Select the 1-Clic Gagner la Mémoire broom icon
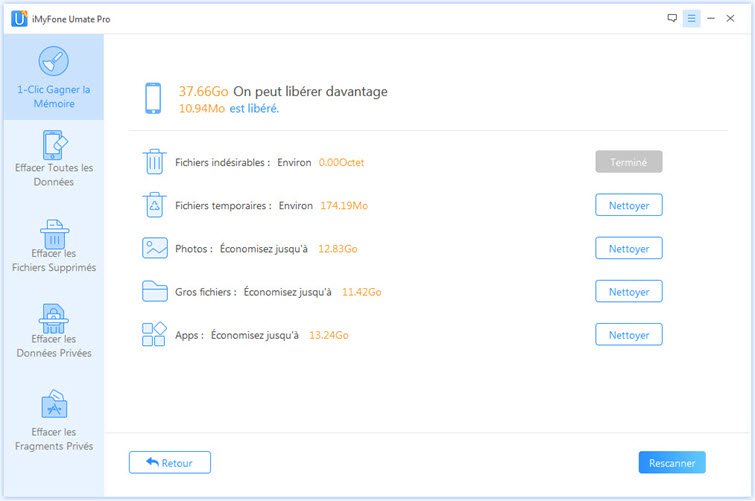 (53, 61)
